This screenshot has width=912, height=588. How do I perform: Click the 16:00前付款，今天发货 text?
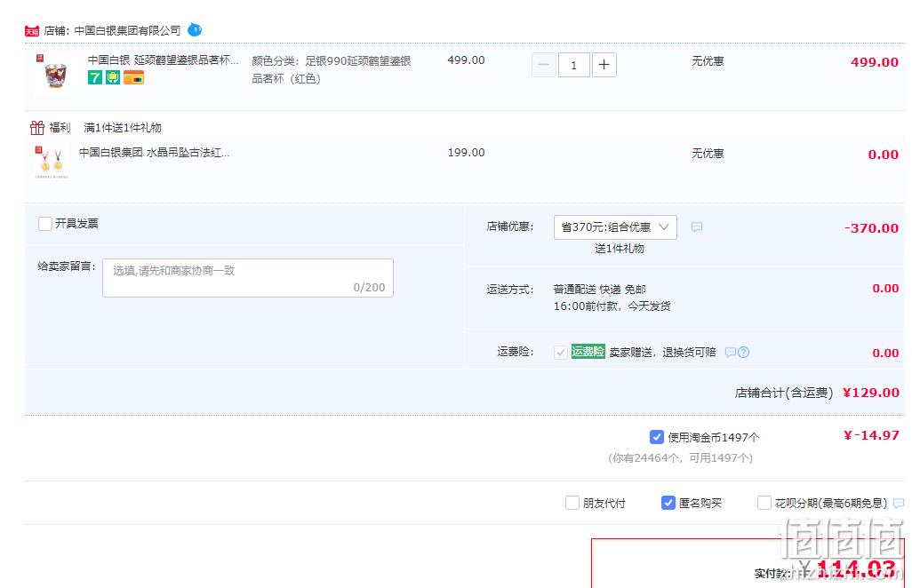point(612,306)
